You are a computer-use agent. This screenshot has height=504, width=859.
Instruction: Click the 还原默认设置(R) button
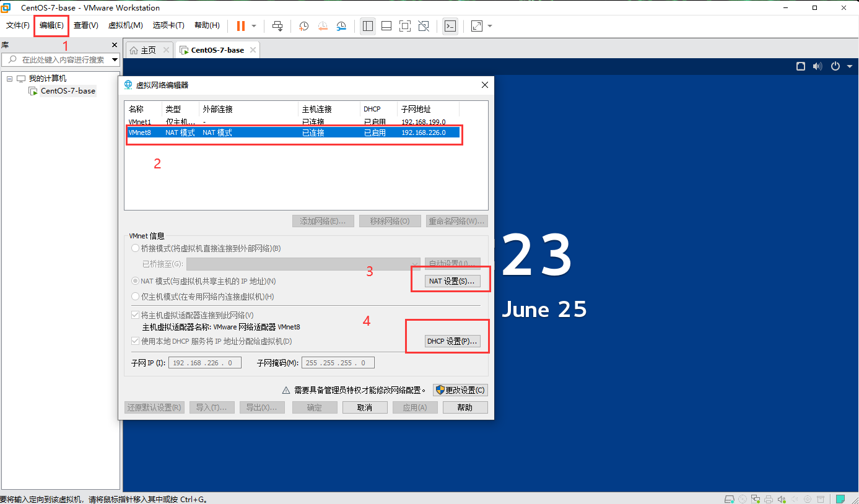[x=154, y=407]
